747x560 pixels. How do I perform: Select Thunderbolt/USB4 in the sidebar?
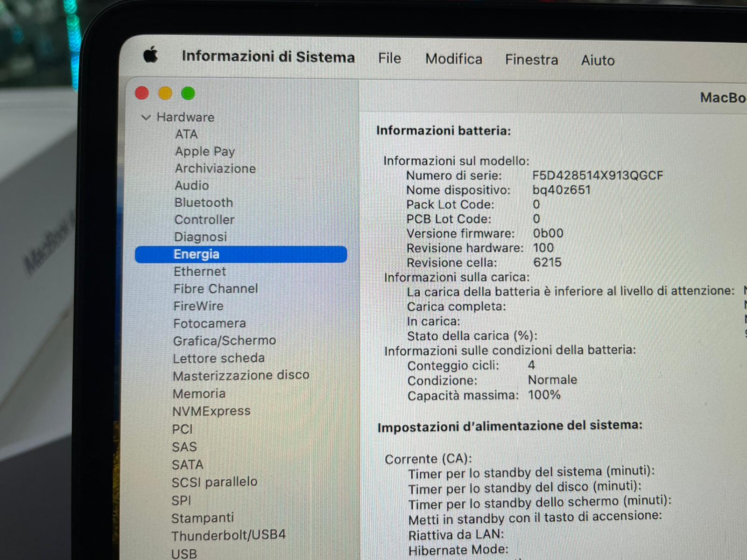pos(228,535)
